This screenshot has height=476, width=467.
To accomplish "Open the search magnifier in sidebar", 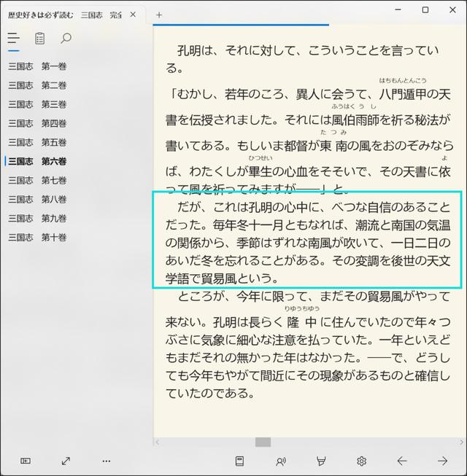I will tap(66, 39).
